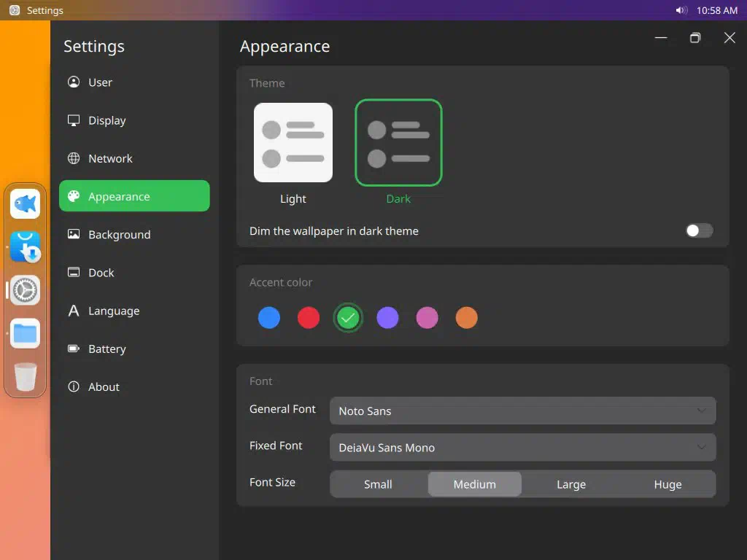This screenshot has height=560, width=747.
Task: Go to the Dock settings page
Action: (101, 273)
